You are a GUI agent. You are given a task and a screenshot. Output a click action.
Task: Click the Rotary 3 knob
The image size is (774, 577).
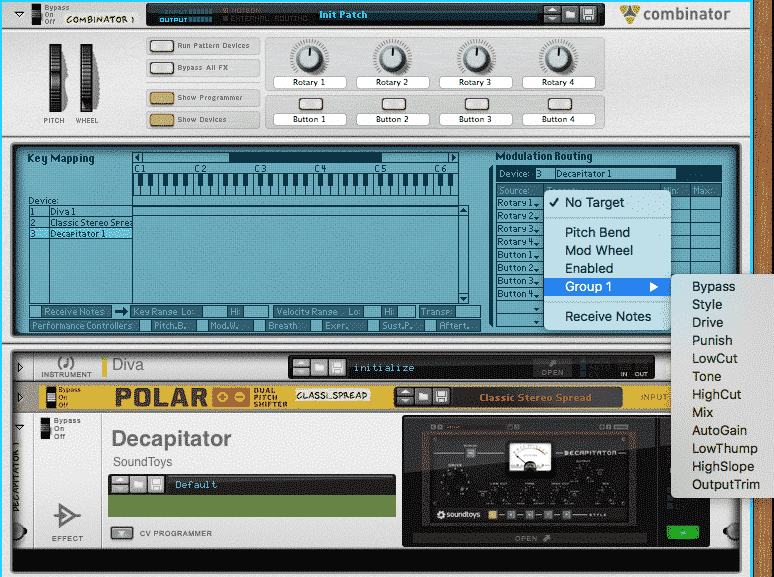pos(475,58)
